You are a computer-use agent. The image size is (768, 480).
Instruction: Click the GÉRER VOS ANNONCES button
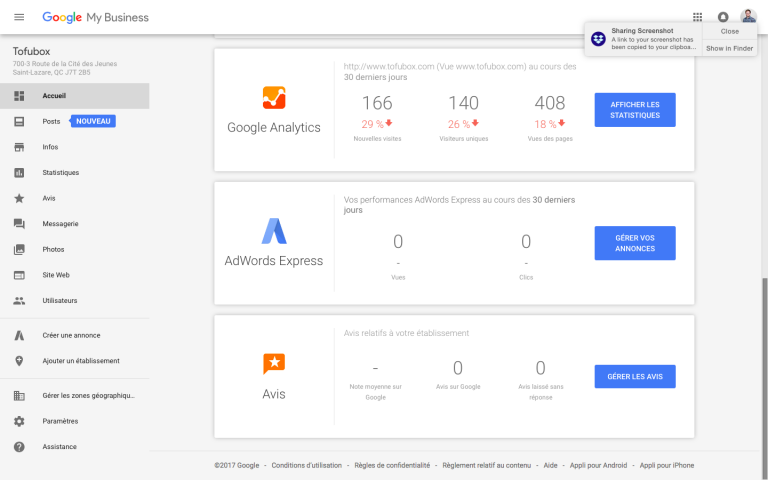click(635, 243)
